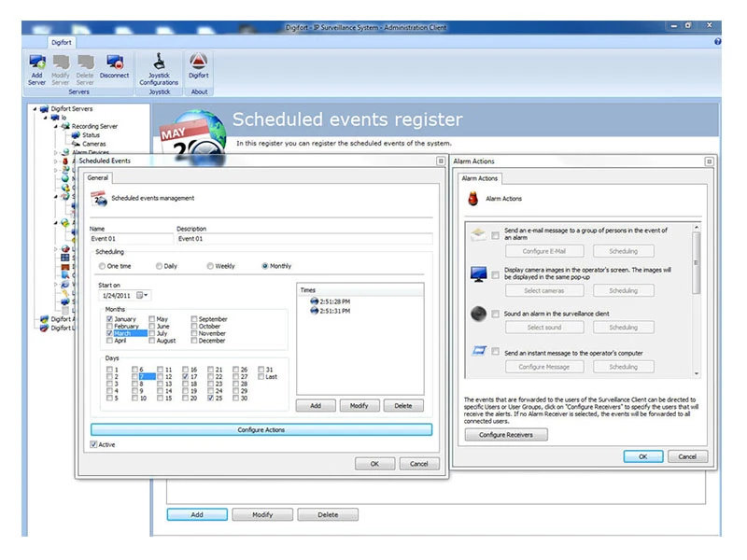Screen dimensions: 747x560
Task: Click the e-mail envelope icon in Alarm Actions
Action: (478, 235)
